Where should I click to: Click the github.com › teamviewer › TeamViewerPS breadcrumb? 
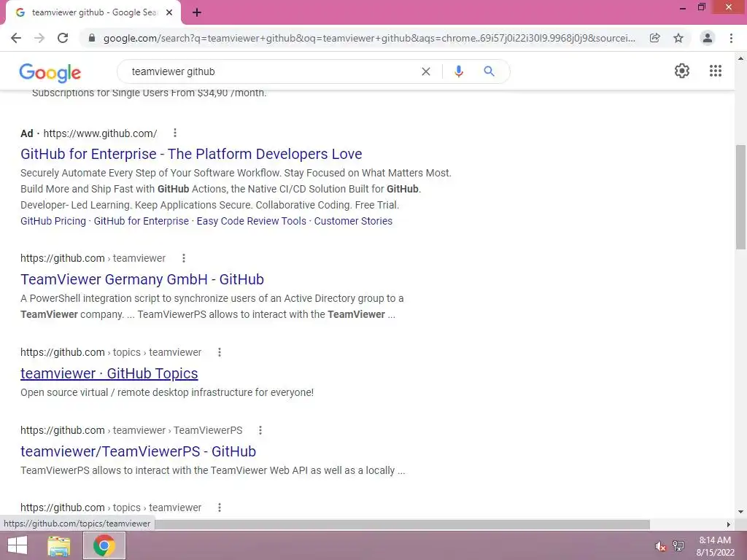(131, 430)
